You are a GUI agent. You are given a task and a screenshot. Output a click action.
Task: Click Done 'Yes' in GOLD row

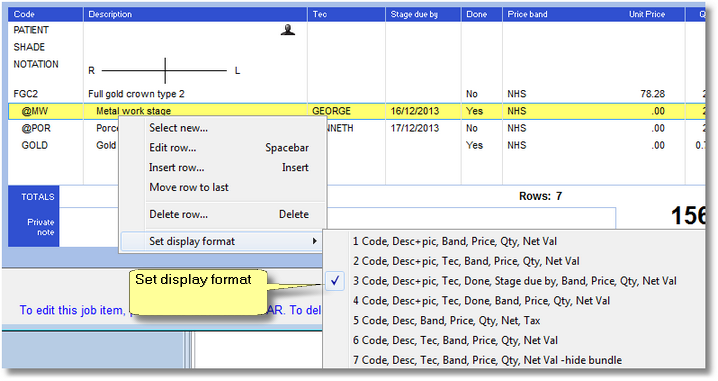click(474, 145)
